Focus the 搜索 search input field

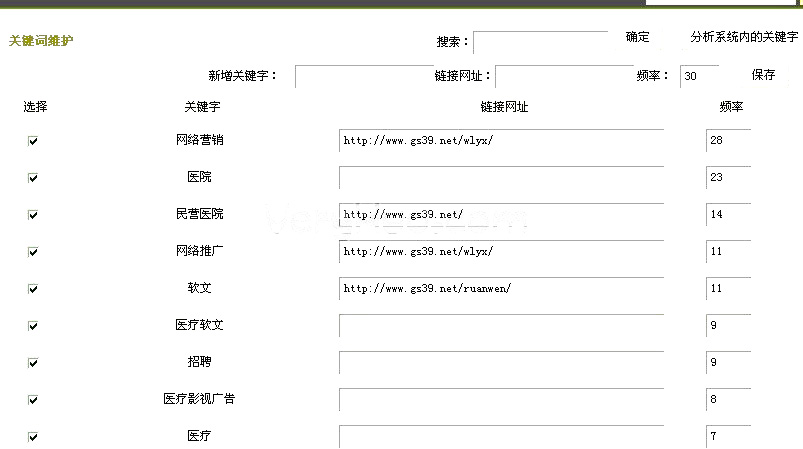click(x=540, y=42)
